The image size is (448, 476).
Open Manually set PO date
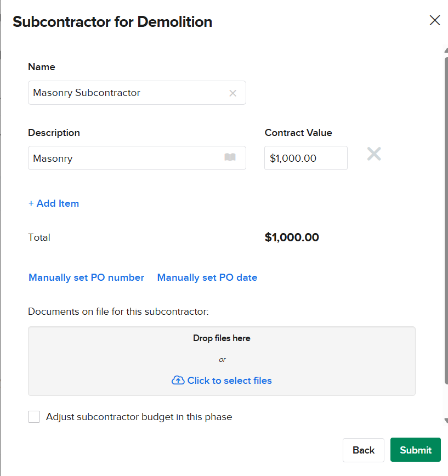207,277
